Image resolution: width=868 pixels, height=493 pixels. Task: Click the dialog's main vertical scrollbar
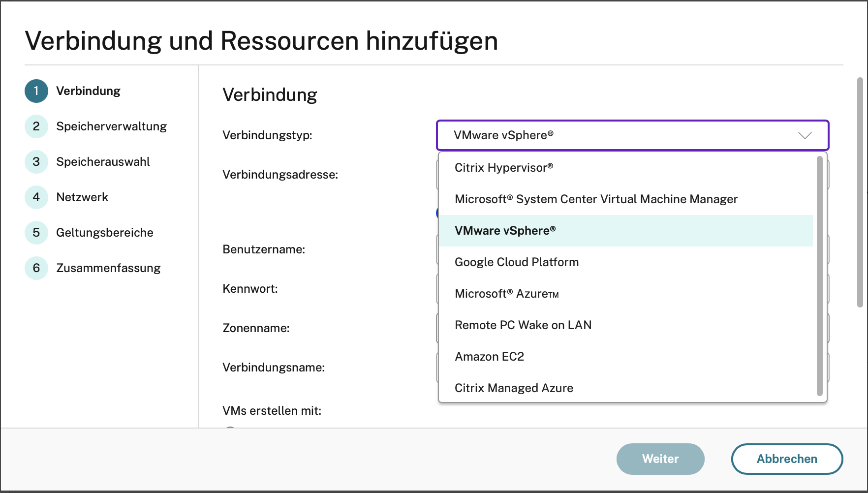tap(860, 192)
